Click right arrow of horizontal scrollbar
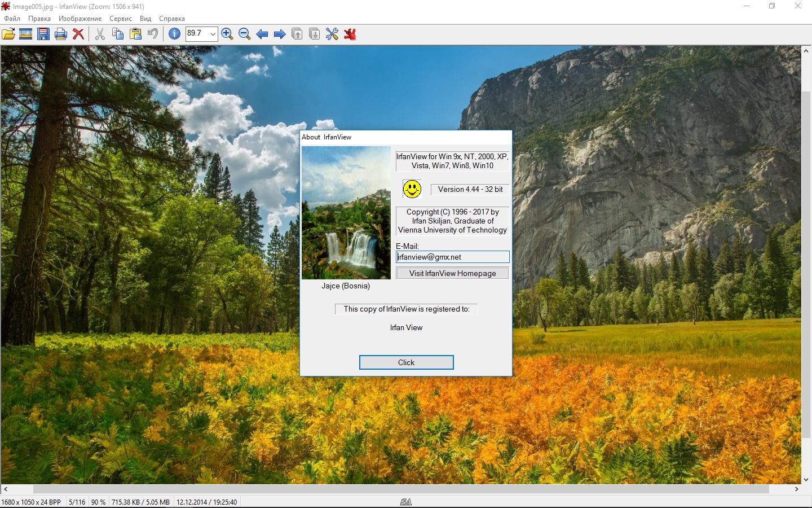The height and width of the screenshot is (508, 812). coord(797,489)
